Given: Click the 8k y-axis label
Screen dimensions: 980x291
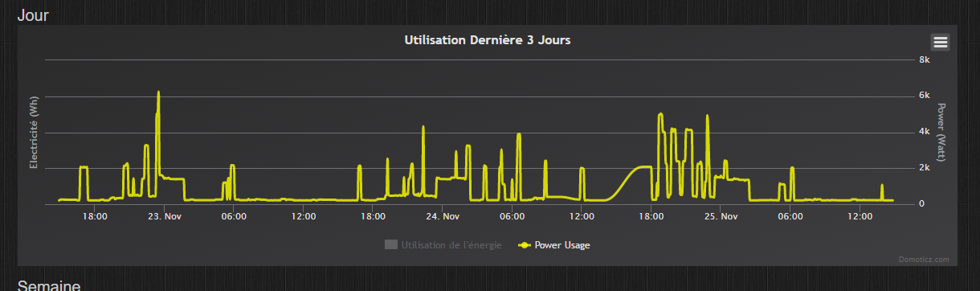Looking at the screenshot, I should 924,60.
